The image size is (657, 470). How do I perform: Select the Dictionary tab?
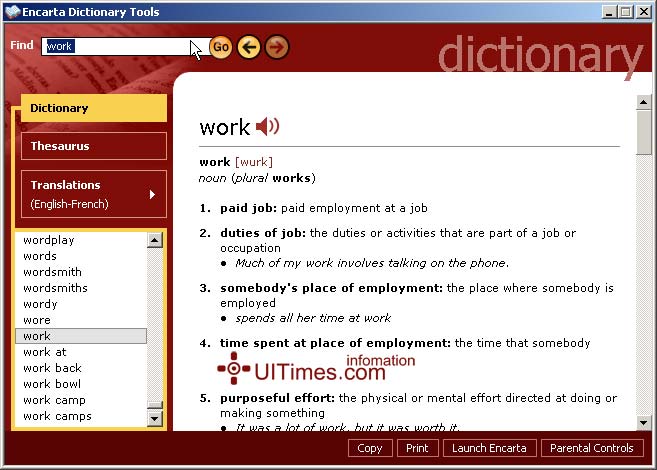pyautogui.click(x=94, y=108)
